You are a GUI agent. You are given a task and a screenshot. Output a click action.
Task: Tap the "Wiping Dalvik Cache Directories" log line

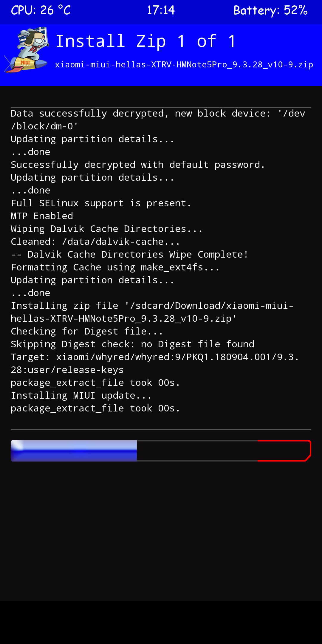106,229
